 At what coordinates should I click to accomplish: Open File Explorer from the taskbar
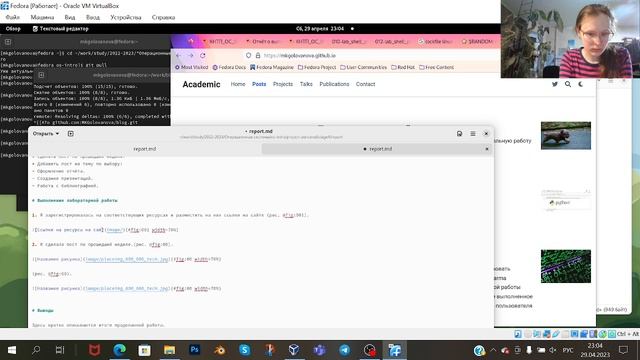[169, 350]
